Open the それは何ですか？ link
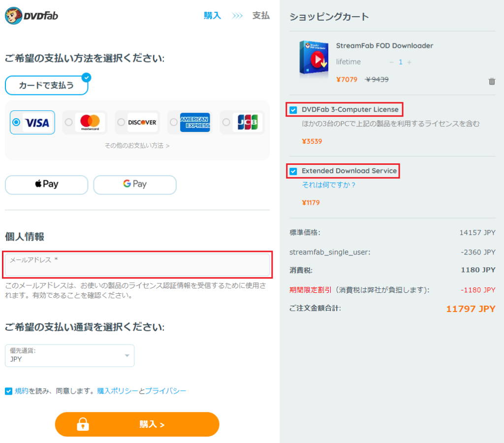Viewport: 504px width, 443px height. (328, 185)
